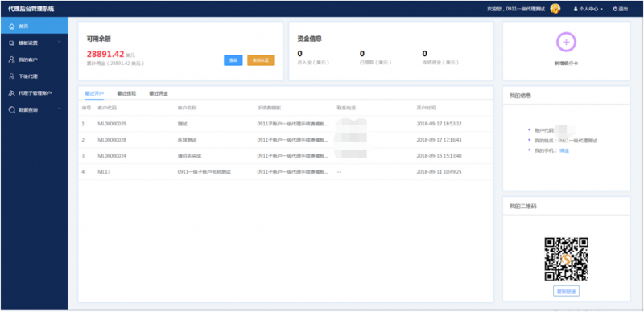Click open time 2018-09-17 18:53:32
The height and width of the screenshot is (312, 644).
439,124
